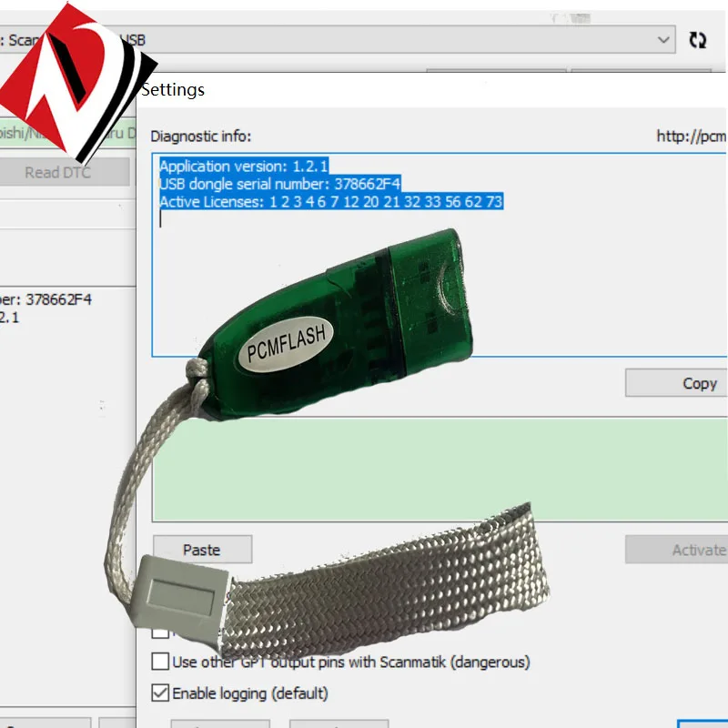Disable the Enable logging default checkbox
The height and width of the screenshot is (728, 728).
pyautogui.click(x=160, y=693)
